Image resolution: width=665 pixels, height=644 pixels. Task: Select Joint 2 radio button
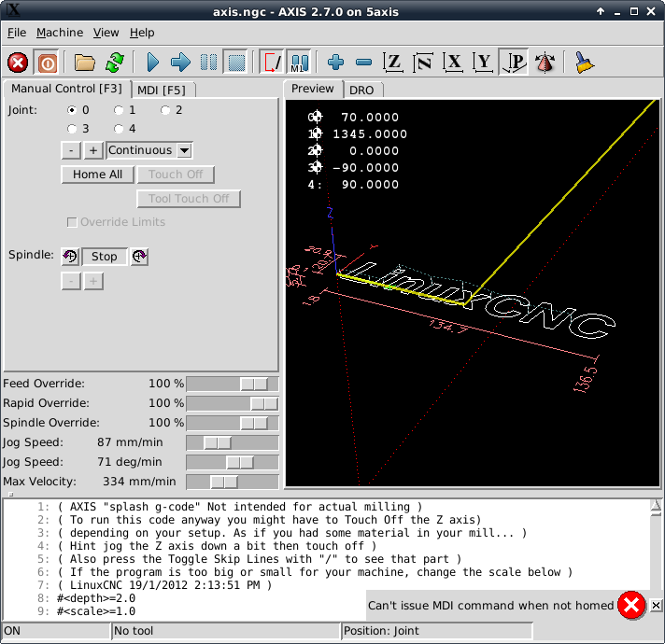(165, 110)
